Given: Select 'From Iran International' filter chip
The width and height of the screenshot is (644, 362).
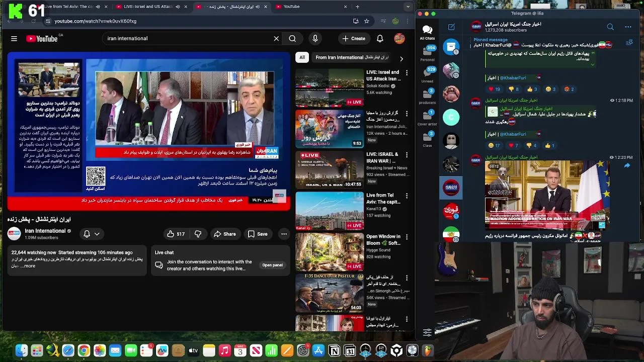Looking at the screenshot, I should click(352, 57).
